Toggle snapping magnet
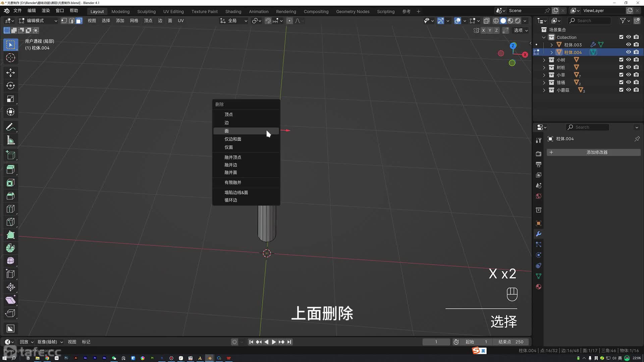The height and width of the screenshot is (362, 644). [268, 21]
